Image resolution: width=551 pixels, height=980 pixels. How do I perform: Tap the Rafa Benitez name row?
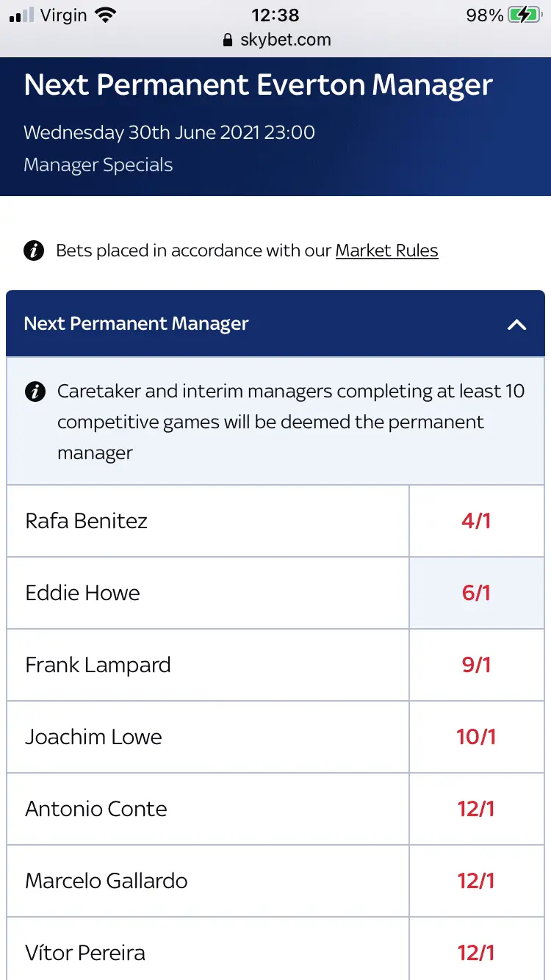coord(87,521)
